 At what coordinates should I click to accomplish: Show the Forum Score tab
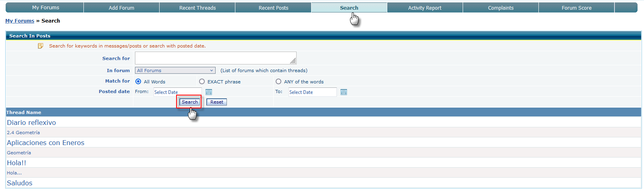[576, 8]
